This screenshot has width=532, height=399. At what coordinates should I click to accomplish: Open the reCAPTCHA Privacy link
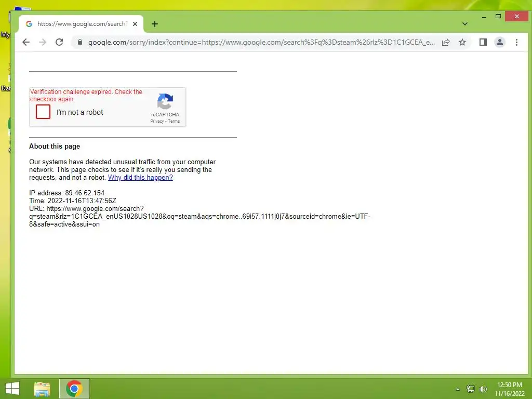[x=157, y=121]
